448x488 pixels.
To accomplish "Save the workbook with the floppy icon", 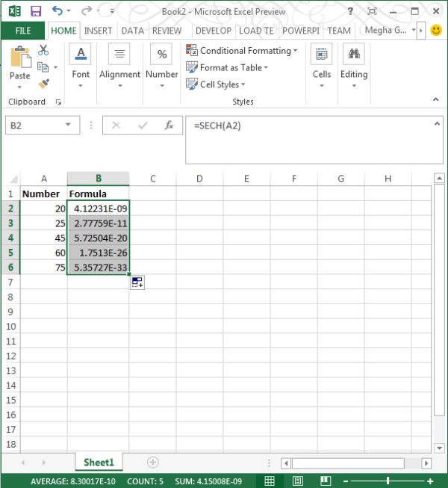I will point(36,11).
